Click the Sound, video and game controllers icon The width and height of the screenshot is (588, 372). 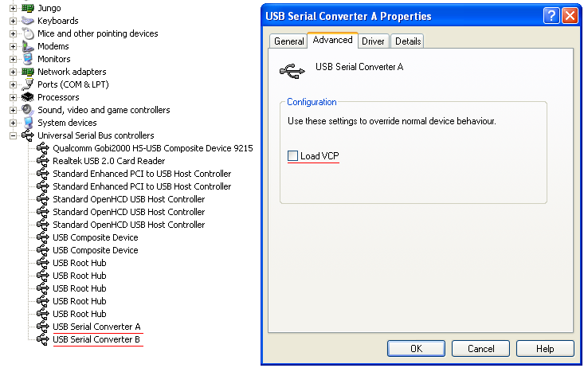[28, 110]
